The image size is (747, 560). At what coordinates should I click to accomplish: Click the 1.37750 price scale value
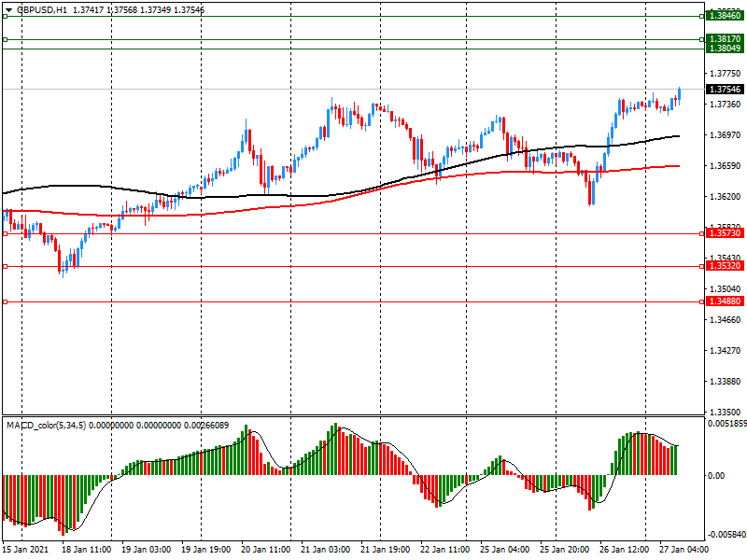(x=726, y=74)
